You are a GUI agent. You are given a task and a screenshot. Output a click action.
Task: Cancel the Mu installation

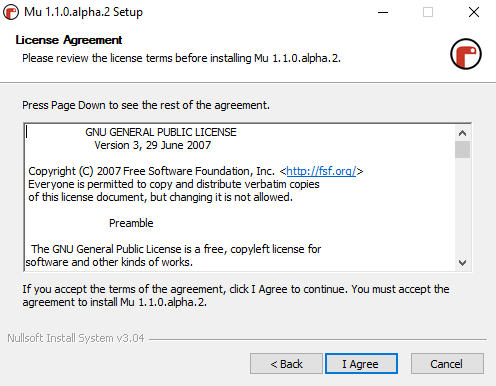447,364
